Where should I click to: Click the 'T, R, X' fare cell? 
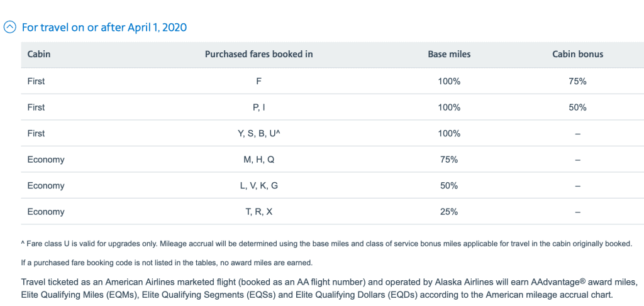(258, 212)
